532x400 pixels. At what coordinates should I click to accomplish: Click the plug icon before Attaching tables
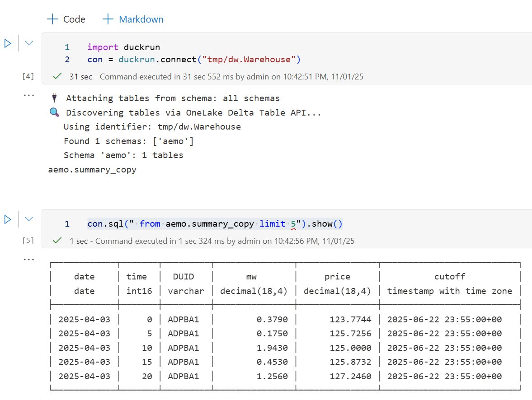pos(54,98)
